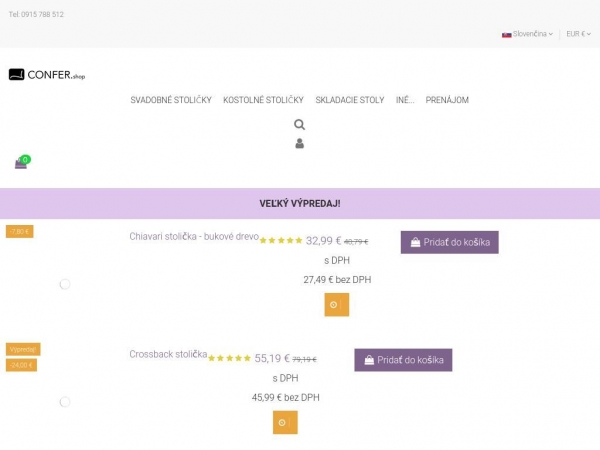Click orange quick-view button under Crossback stolička

285,423
